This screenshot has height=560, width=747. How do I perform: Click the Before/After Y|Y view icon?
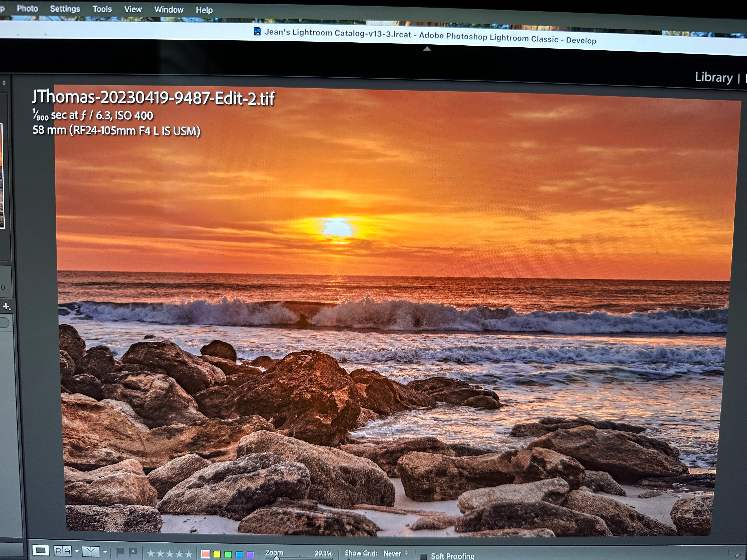pyautogui.click(x=91, y=551)
